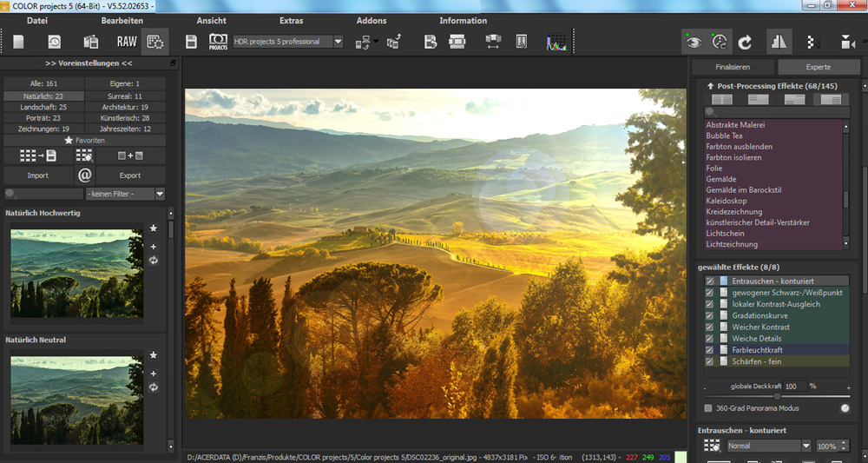
Task: Click the Favoriten button
Action: pyautogui.click(x=85, y=140)
